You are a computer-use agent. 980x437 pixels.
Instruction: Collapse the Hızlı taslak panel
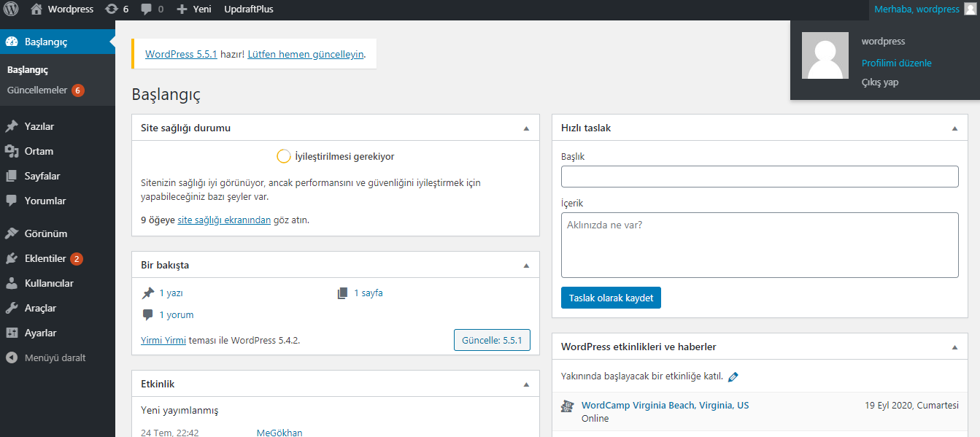[954, 128]
